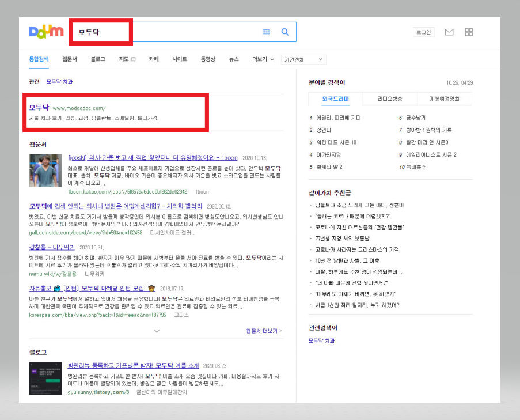
Task: Click ranking item 녹비홍수
Action: click(416, 167)
